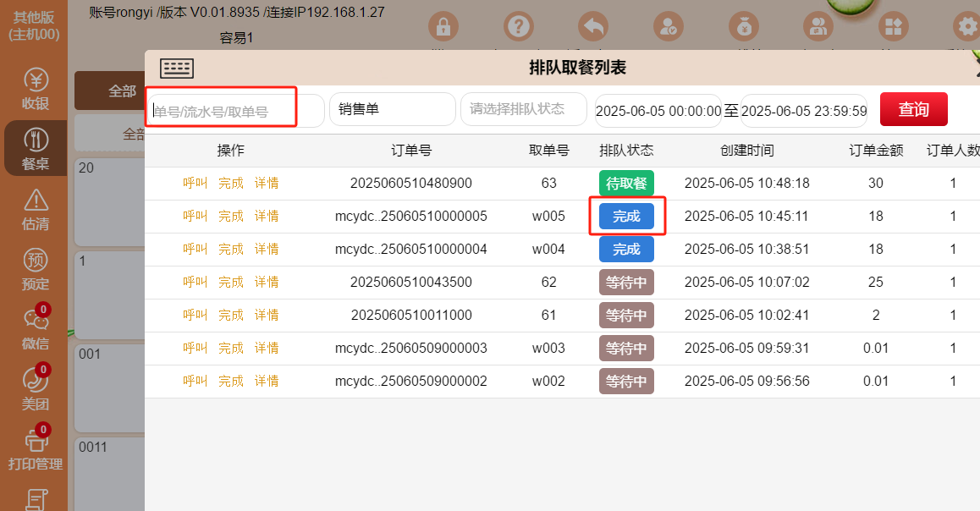The width and height of the screenshot is (980, 511).
Task: Click the 订单金额 column header
Action: 876,151
